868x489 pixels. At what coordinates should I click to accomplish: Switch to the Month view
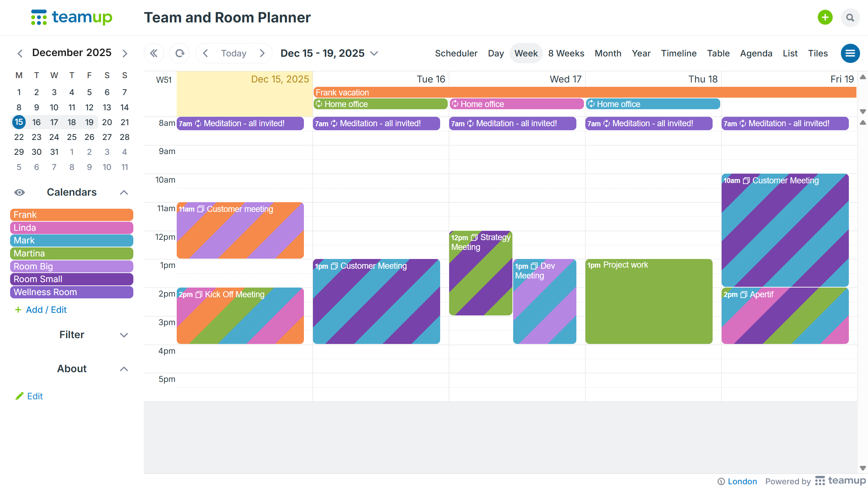coord(608,54)
